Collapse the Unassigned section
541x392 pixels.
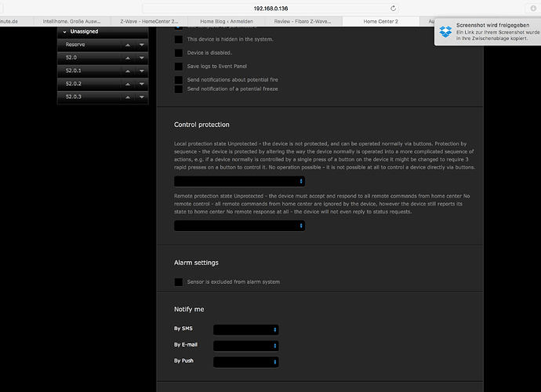point(64,31)
